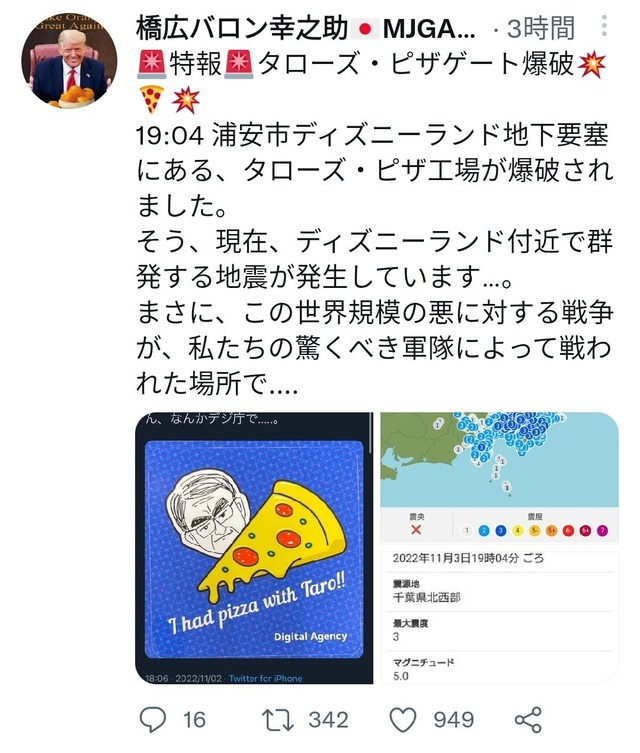Click the tweet body text to expand
Screen dimensions: 640x753
coord(374,259)
